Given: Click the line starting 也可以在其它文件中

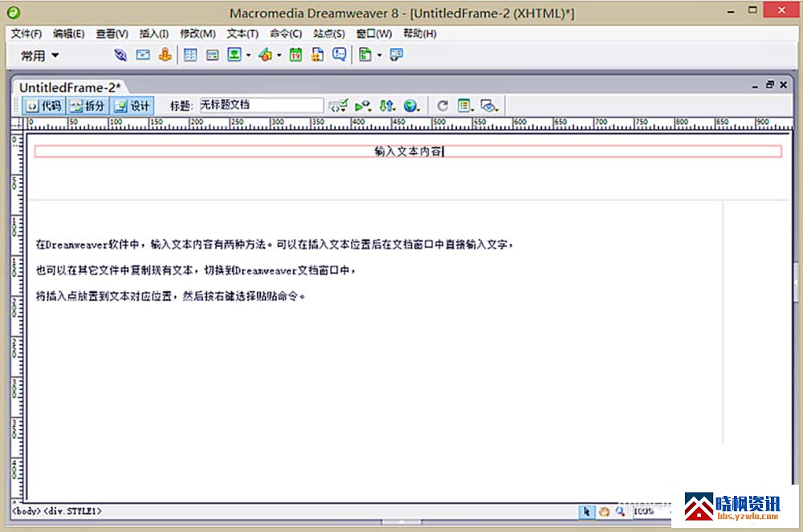Looking at the screenshot, I should (x=196, y=270).
